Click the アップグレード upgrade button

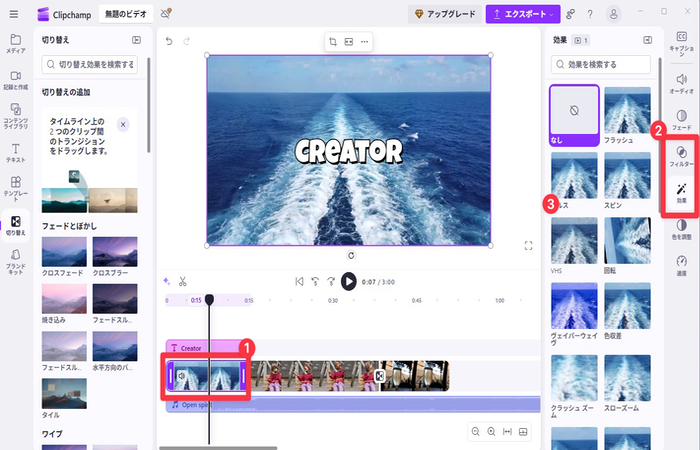tap(443, 14)
